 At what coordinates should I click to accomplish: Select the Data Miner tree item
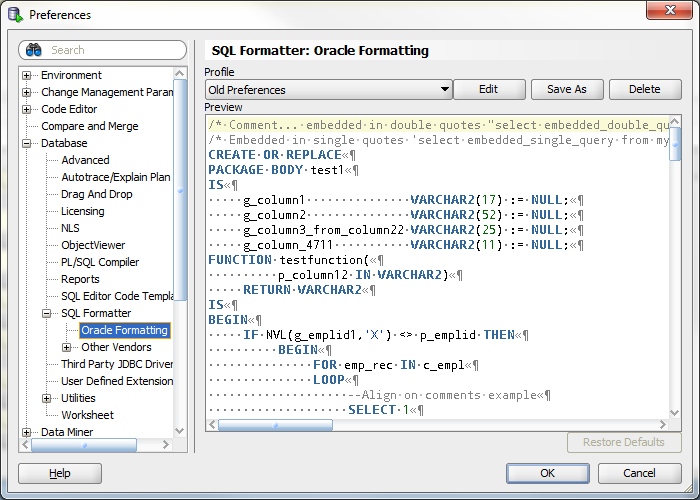(67, 432)
